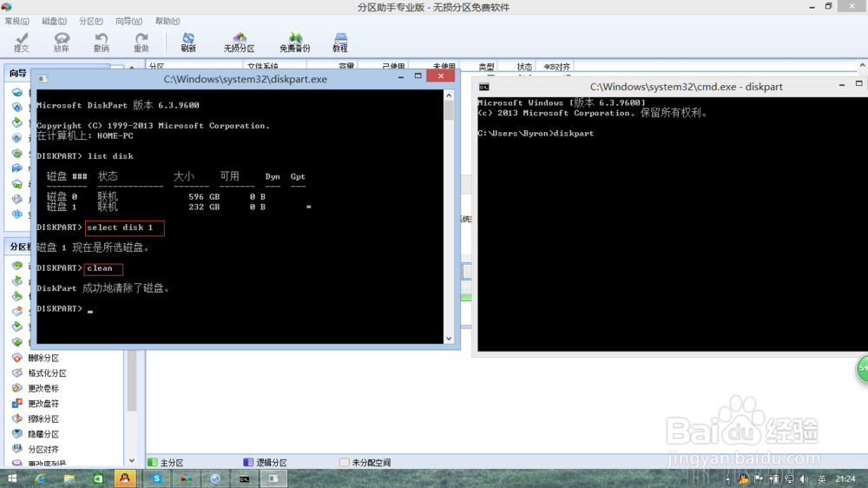The height and width of the screenshot is (488, 868).
Task: Click the 放弃 (discard) toolbar icon
Action: [62, 42]
